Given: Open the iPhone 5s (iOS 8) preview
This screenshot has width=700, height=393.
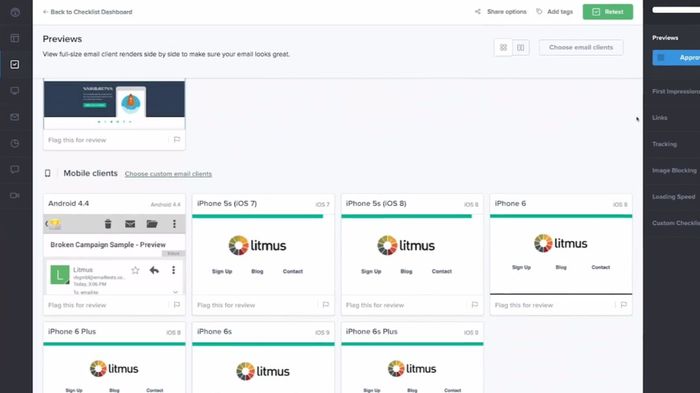Looking at the screenshot, I should [x=412, y=254].
